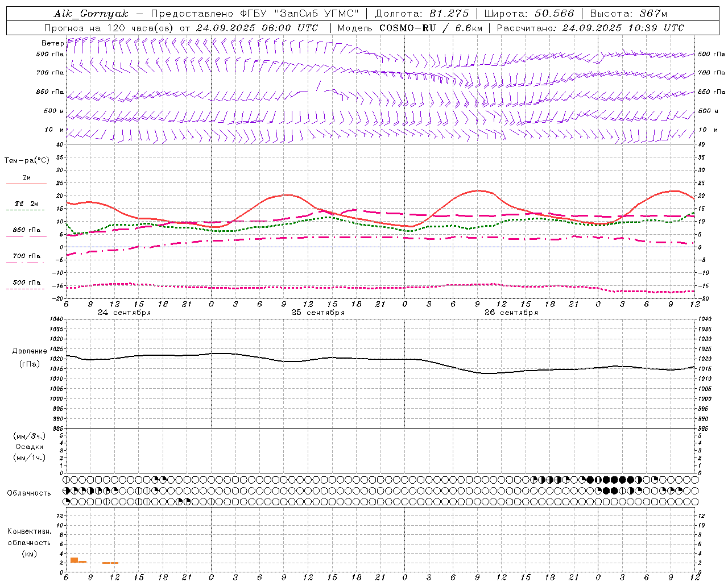Click the (гПа) unit label under Давление
The width and height of the screenshot is (728, 582).
click(30, 364)
